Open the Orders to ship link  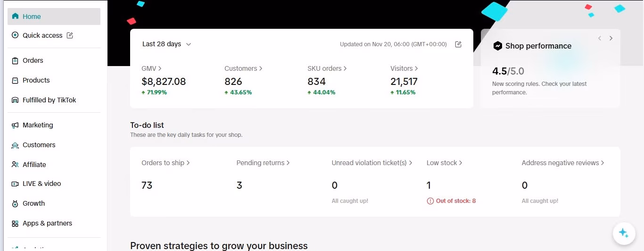[x=165, y=163]
